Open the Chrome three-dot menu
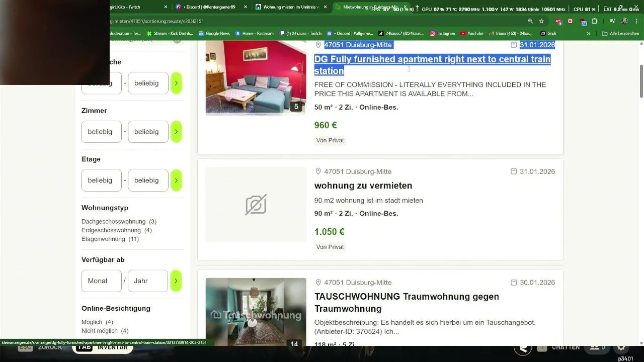This screenshot has width=644, height=362. [x=636, y=21]
